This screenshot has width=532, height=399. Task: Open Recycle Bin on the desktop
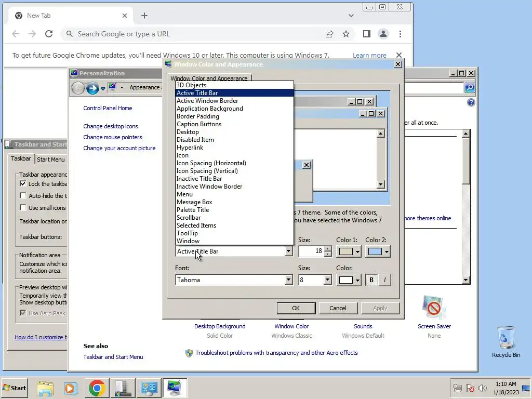506,341
